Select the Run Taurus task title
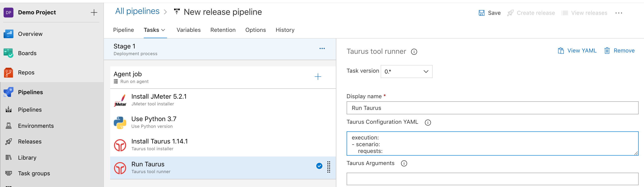This screenshot has height=187, width=644. point(148,165)
